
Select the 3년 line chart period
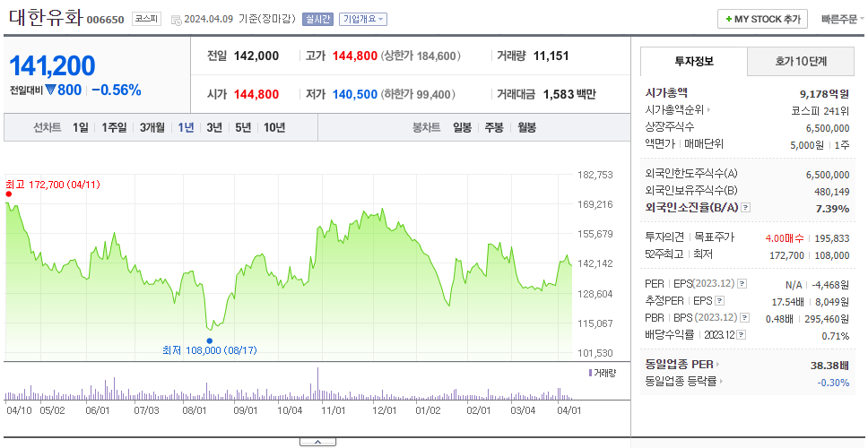coord(214,128)
